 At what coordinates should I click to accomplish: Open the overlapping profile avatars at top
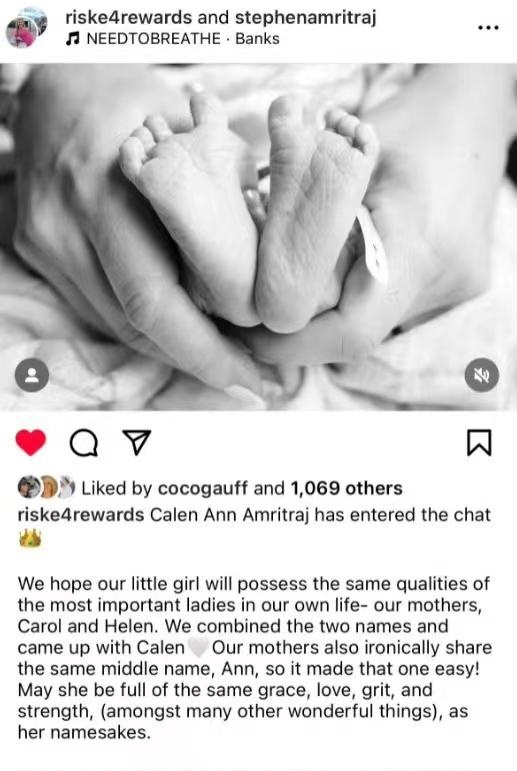[x=26, y=28]
